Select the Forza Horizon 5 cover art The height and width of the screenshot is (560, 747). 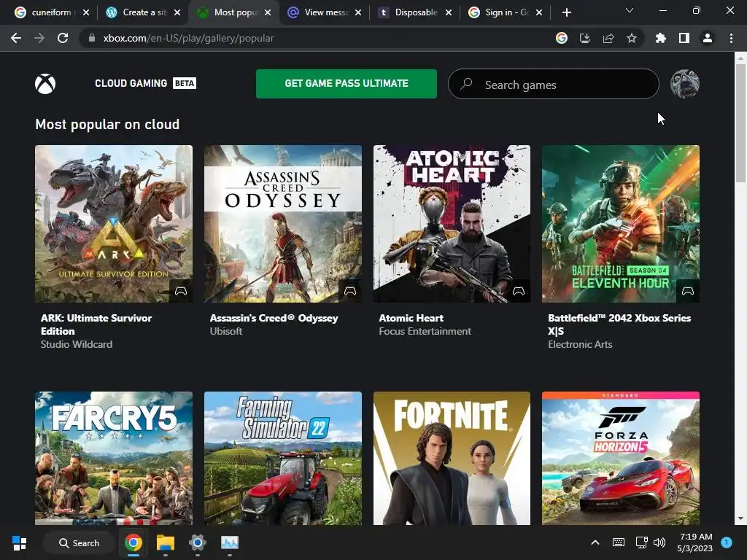coord(621,458)
